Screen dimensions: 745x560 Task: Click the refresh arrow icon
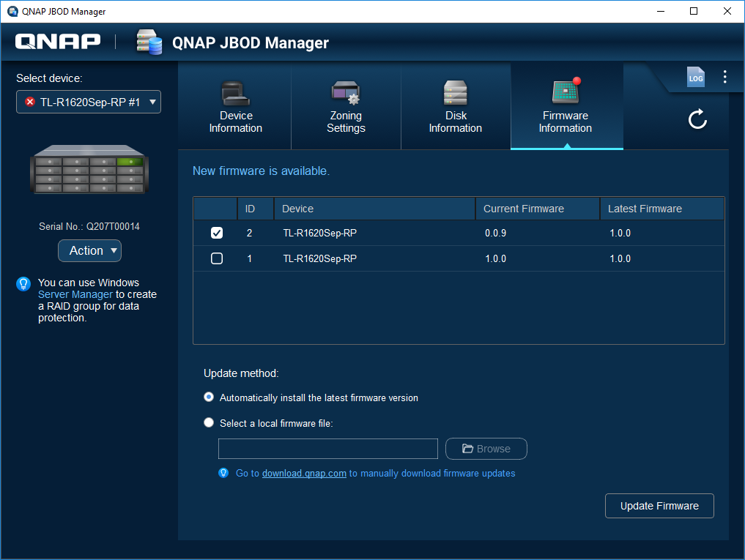(x=697, y=119)
